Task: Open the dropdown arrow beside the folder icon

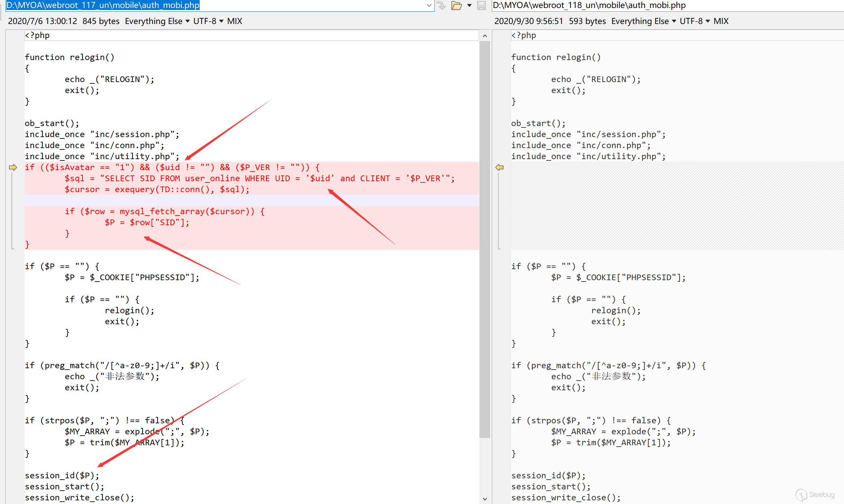Action: pos(469,5)
